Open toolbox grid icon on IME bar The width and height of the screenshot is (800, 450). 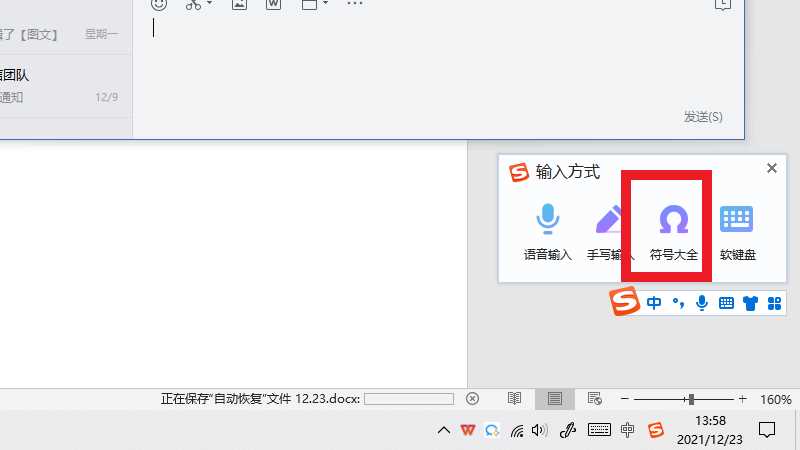pos(774,303)
